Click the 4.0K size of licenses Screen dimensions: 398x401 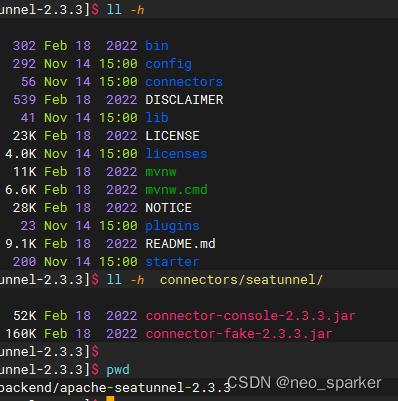(x=21, y=154)
